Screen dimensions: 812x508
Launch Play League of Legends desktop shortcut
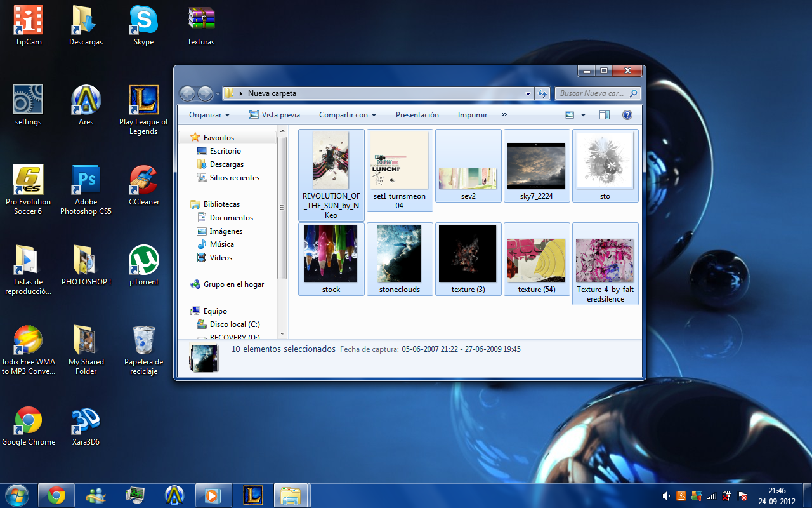pos(144,110)
